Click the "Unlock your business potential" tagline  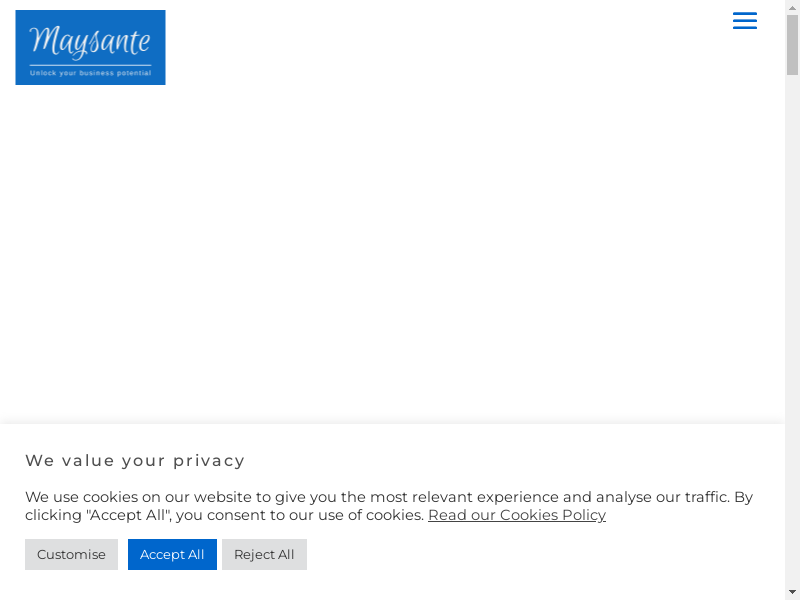(x=90, y=73)
